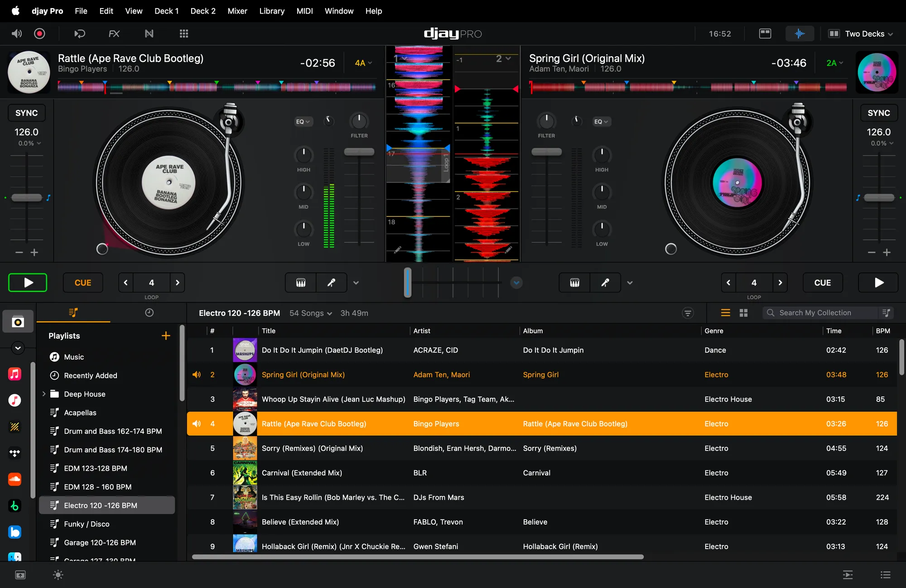Viewport: 906px width, 588px height.
Task: Open SoundCloud source in sidebar
Action: tap(14, 479)
